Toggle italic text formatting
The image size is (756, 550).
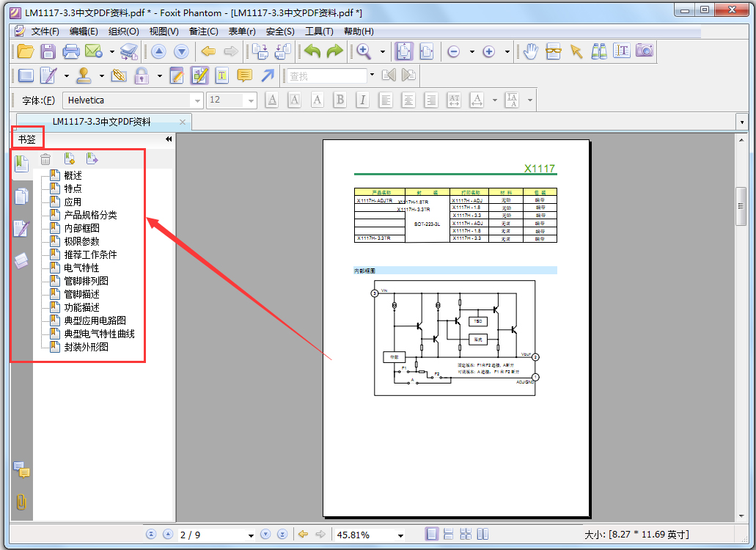point(362,100)
